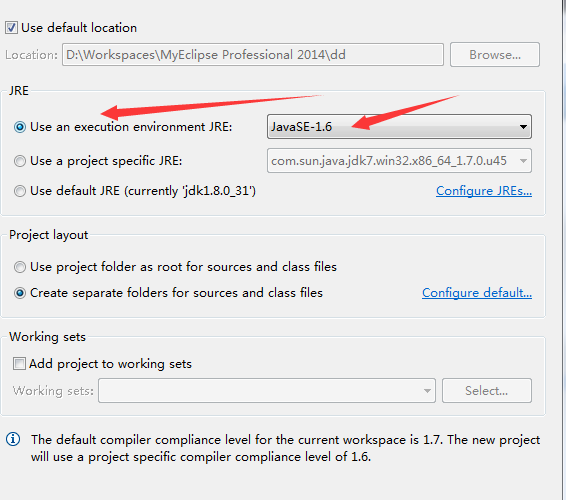Expand the Working sets combo box
This screenshot has width=566, height=500.
pyautogui.click(x=267, y=391)
